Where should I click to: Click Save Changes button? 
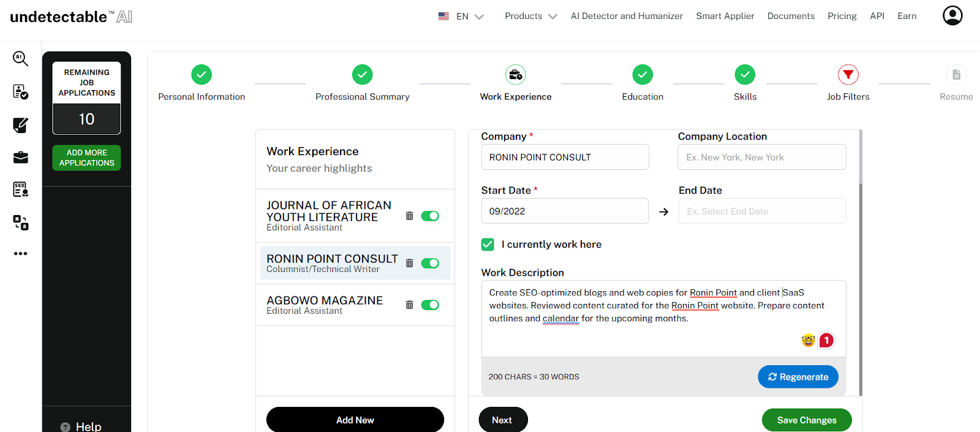tap(807, 420)
